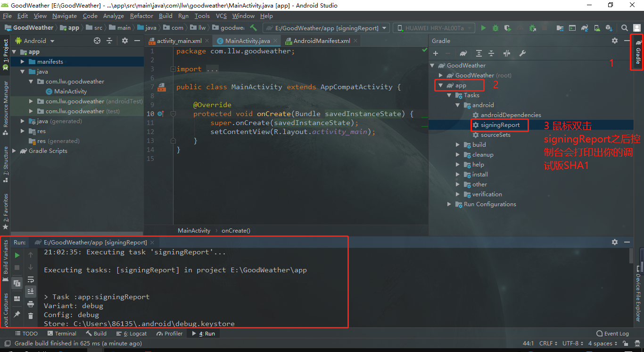The height and width of the screenshot is (352, 644).
Task: Click the onCreate() breadcrumb
Action: (x=236, y=231)
